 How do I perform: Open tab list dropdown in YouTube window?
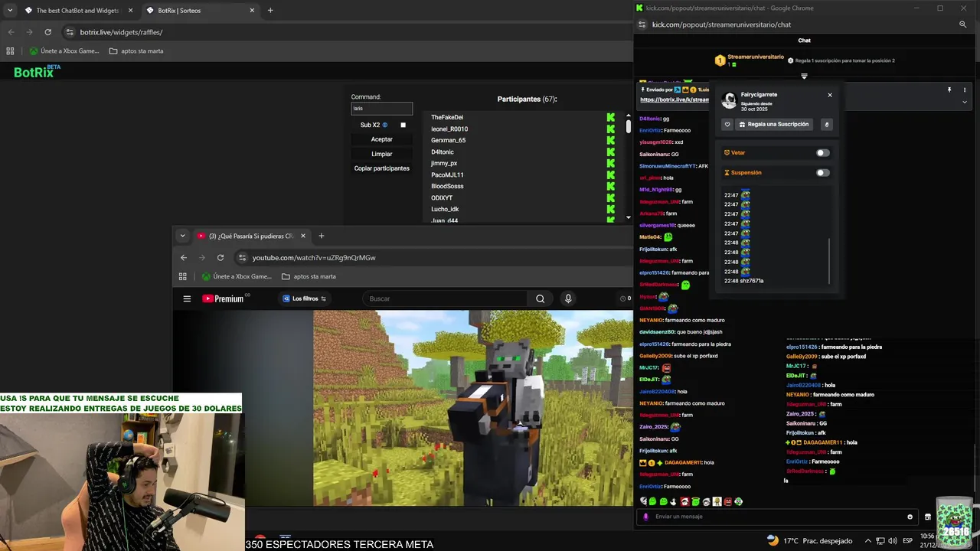[x=182, y=236]
